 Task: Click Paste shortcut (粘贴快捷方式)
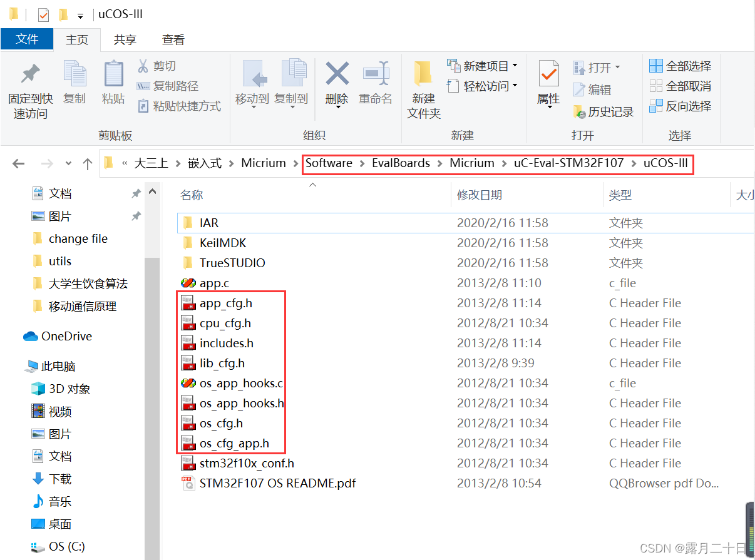179,106
